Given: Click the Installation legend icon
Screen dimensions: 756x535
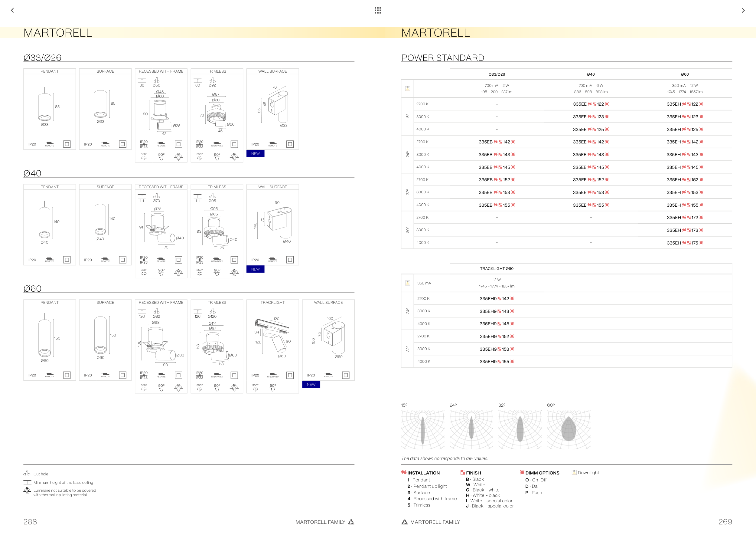Looking at the screenshot, I should (404, 472).
